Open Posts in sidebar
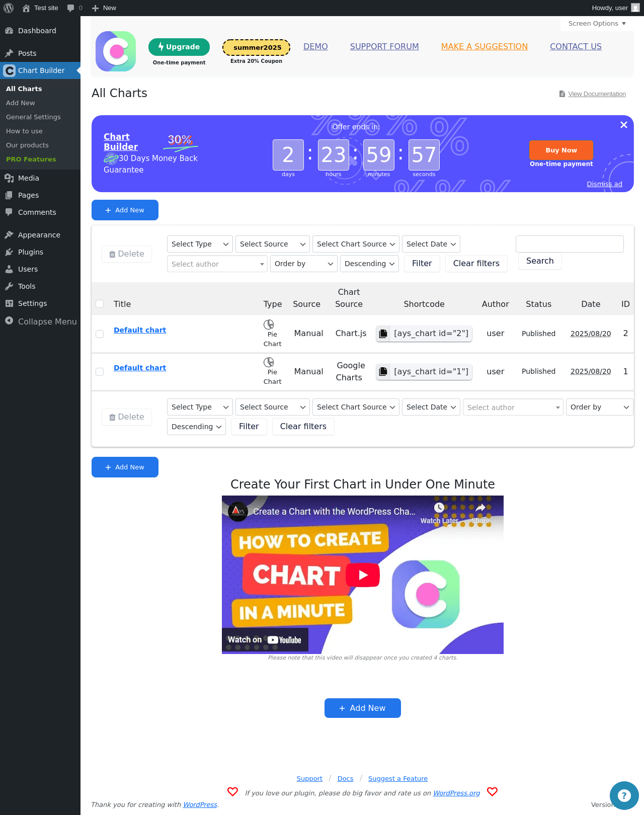The image size is (644, 815). (40, 53)
